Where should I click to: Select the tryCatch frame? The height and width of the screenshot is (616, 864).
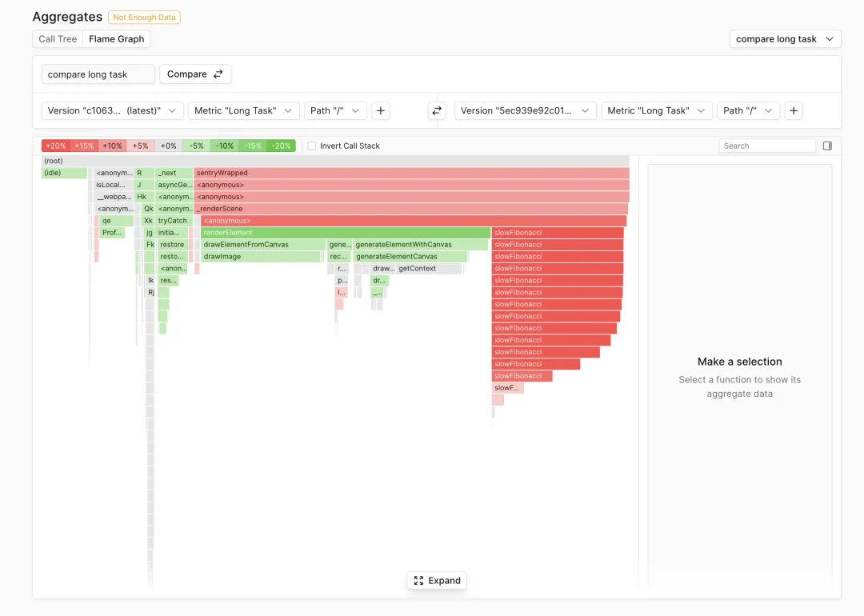172,221
